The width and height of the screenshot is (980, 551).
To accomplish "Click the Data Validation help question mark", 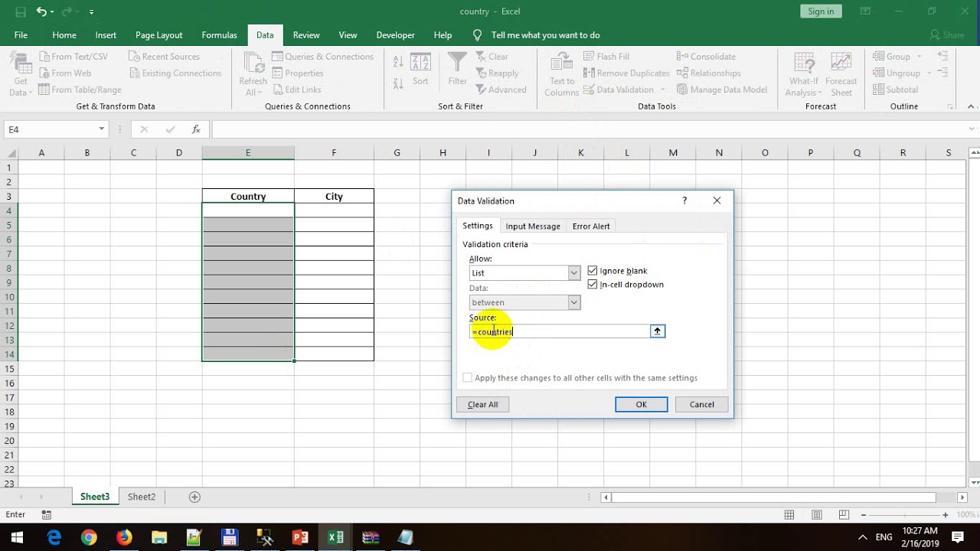I will click(684, 201).
